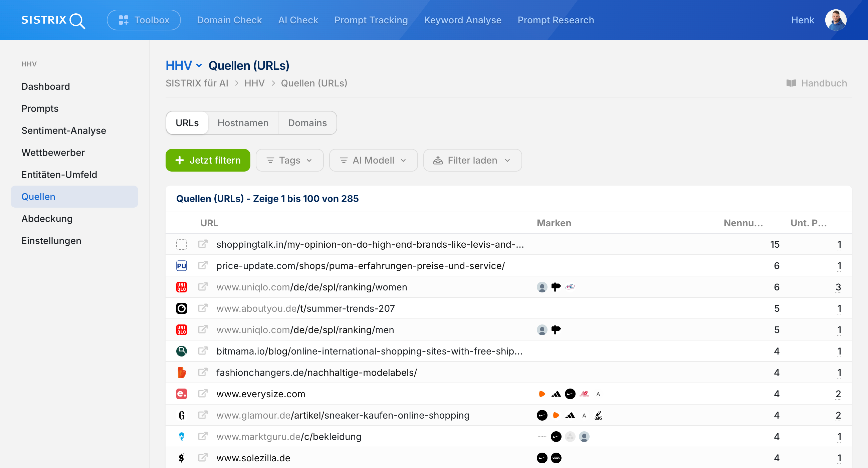Click the New Balance brand icon in everysize row
The height and width of the screenshot is (468, 868).
(584, 394)
